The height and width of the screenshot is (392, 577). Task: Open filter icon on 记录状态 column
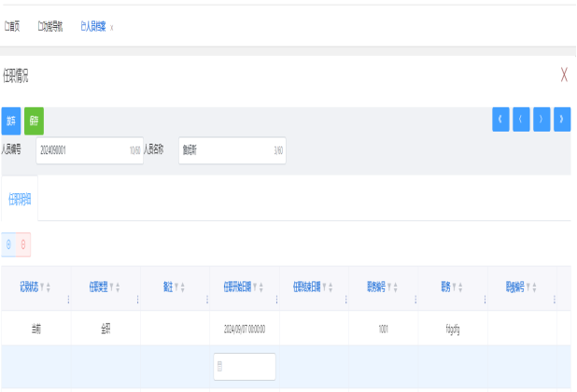coord(42,287)
